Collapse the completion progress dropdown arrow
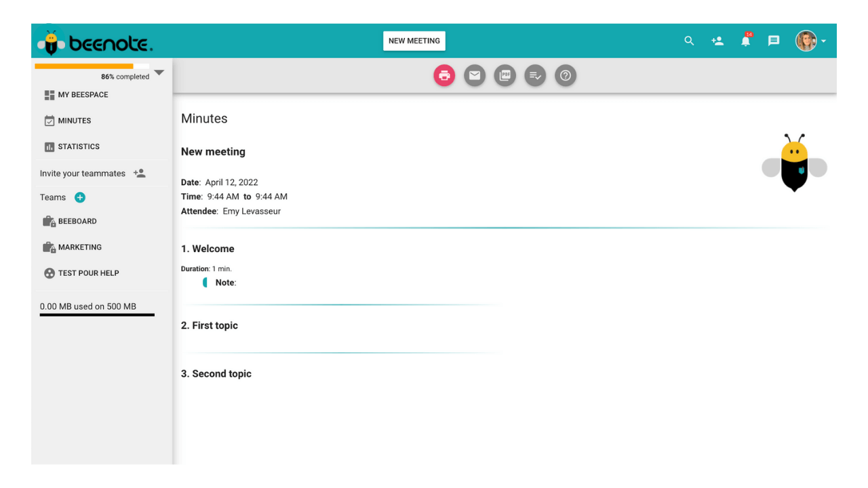The height and width of the screenshot is (488, 868). click(159, 73)
